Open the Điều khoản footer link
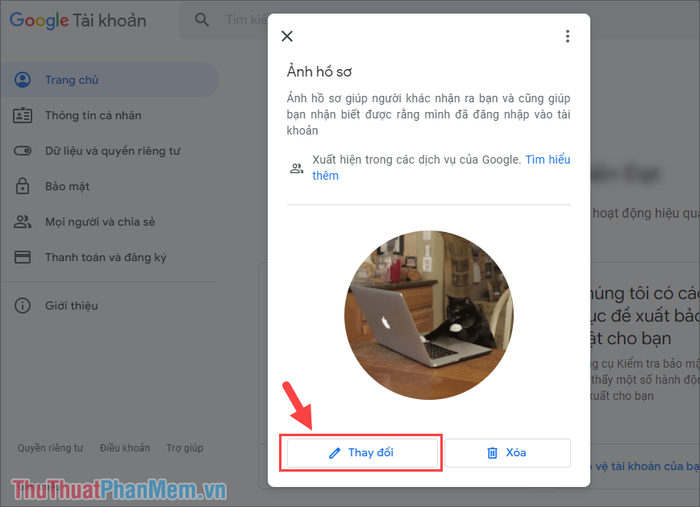This screenshot has height=507, width=700. [x=125, y=448]
